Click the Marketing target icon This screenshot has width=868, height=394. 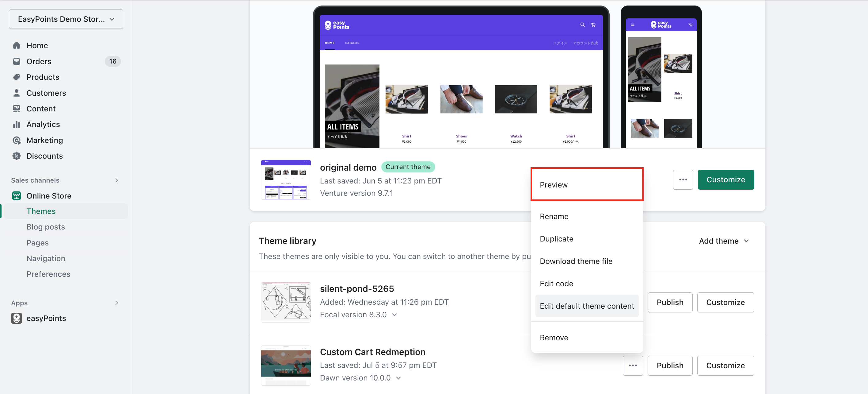tap(17, 140)
